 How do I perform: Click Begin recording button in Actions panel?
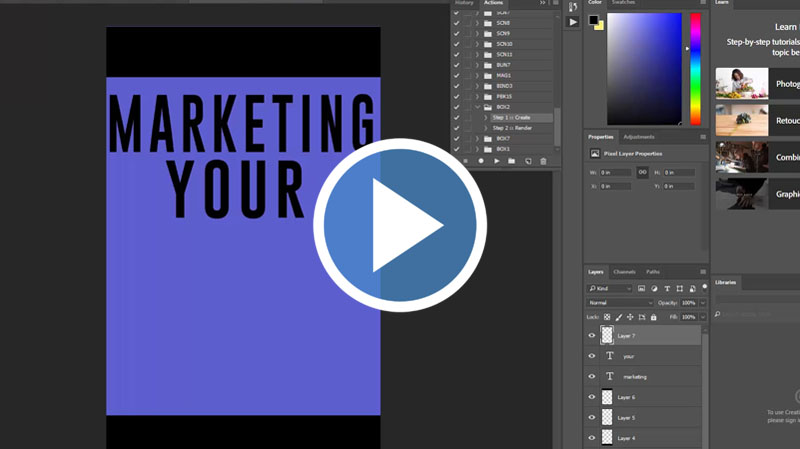(481, 161)
